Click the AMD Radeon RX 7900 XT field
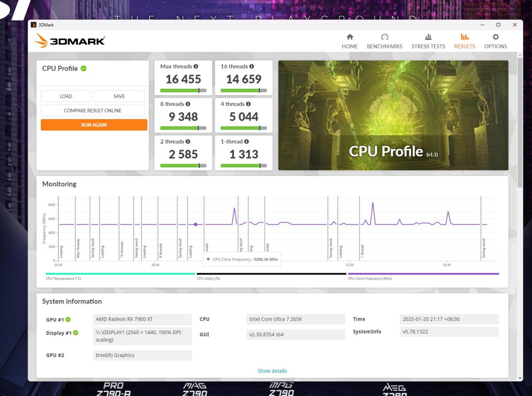 coord(142,319)
